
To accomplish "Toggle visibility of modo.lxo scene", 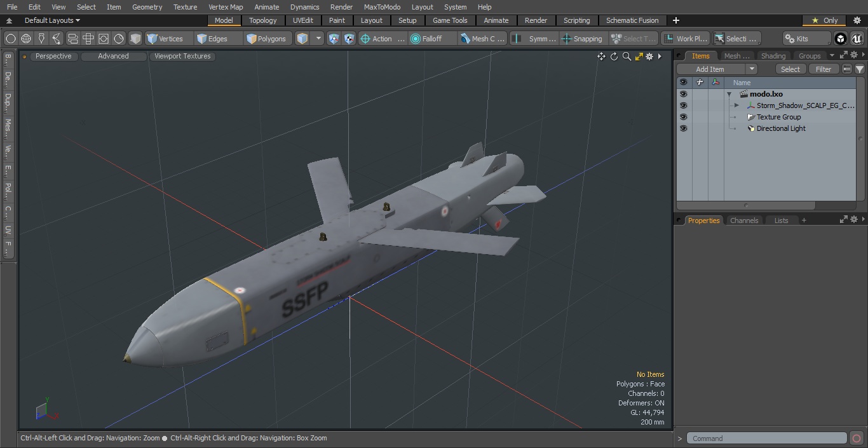I will coord(683,94).
